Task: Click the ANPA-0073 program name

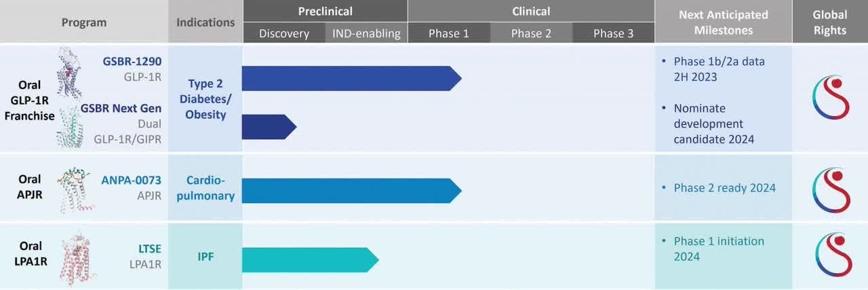Action: pyautogui.click(x=131, y=181)
